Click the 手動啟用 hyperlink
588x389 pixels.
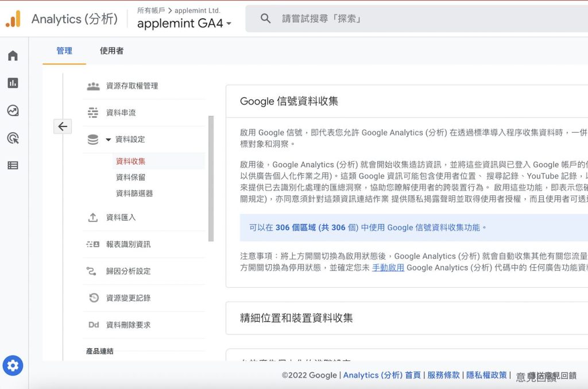(x=388, y=267)
